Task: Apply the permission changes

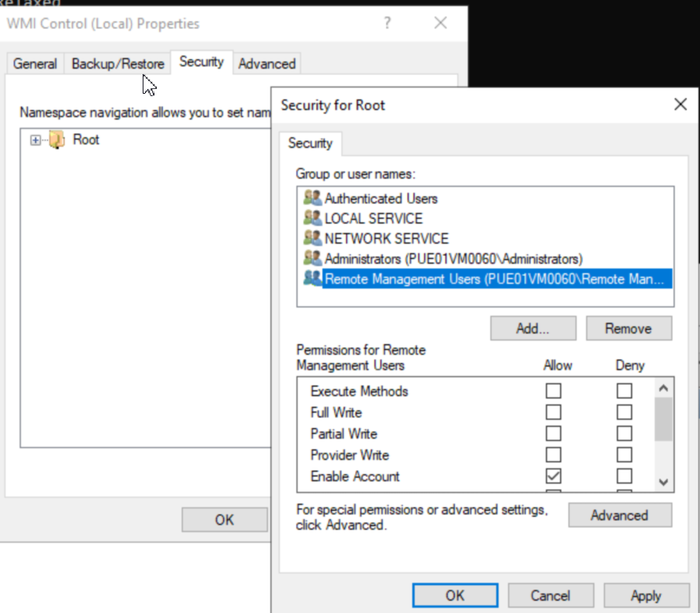Action: [x=646, y=595]
